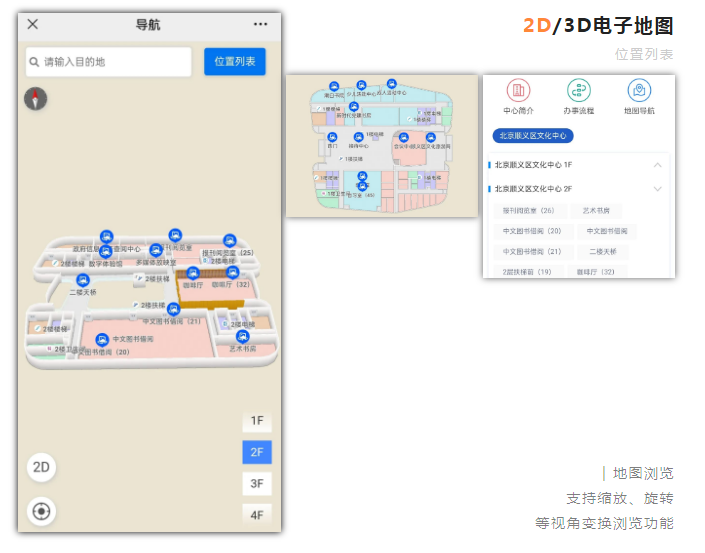Click the 中文图书借阅 (21) map marker

[174, 309]
